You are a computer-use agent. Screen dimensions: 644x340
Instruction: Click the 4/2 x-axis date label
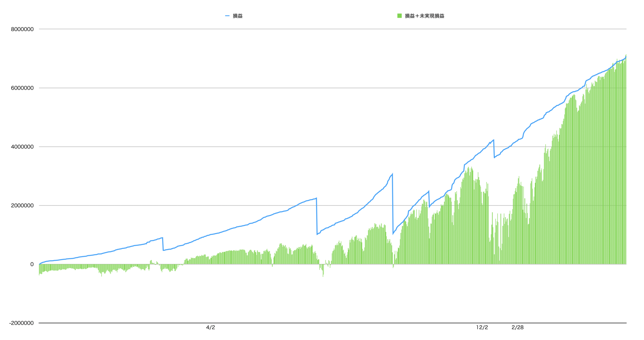coord(210,328)
